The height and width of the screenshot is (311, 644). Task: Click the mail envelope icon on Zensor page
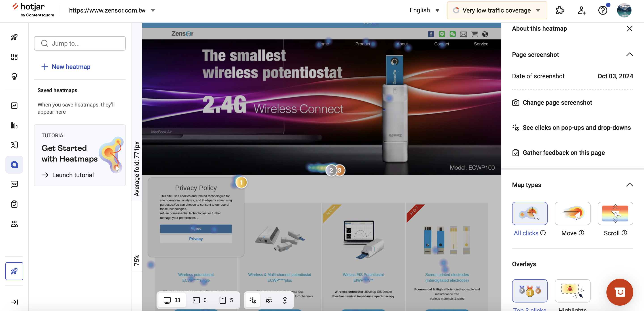coord(463,34)
